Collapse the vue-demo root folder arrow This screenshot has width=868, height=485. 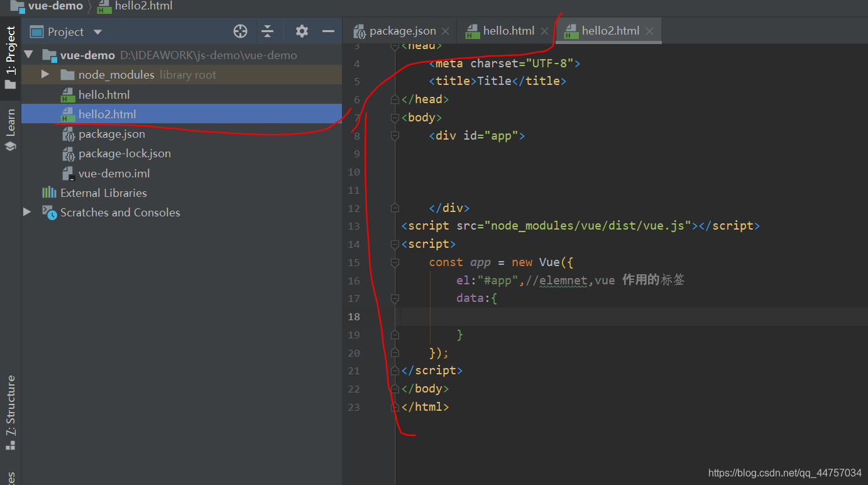point(28,55)
